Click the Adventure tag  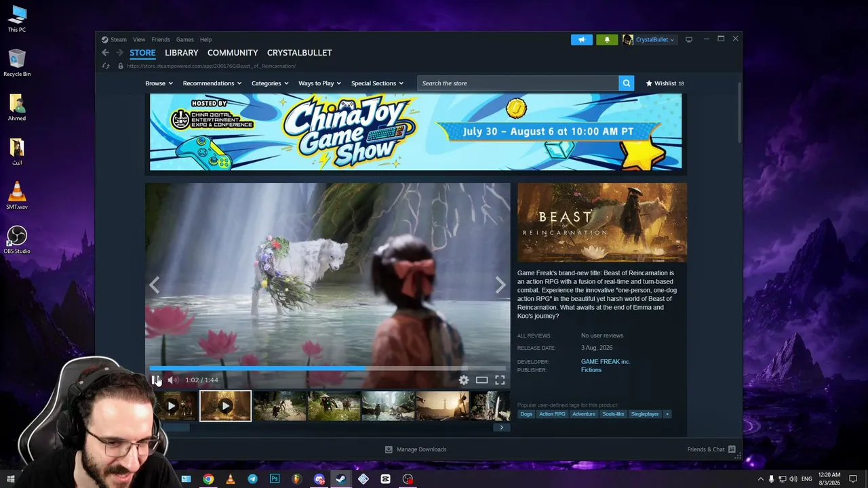(x=584, y=414)
